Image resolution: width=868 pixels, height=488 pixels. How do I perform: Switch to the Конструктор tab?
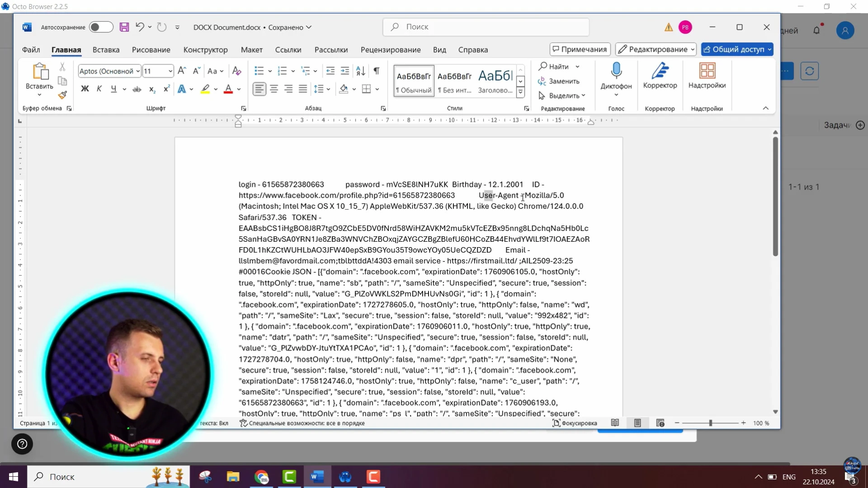(x=205, y=50)
